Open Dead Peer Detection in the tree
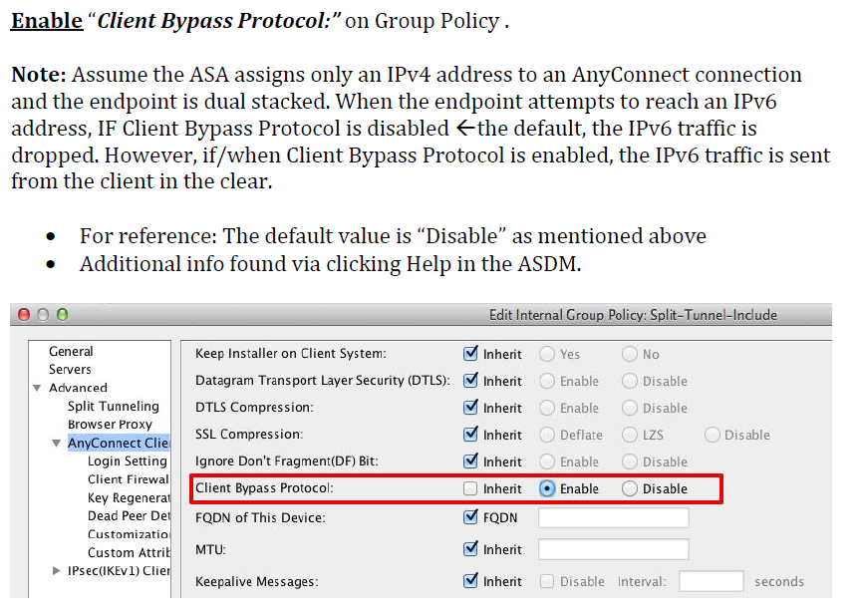The width and height of the screenshot is (860, 616). tap(129, 515)
